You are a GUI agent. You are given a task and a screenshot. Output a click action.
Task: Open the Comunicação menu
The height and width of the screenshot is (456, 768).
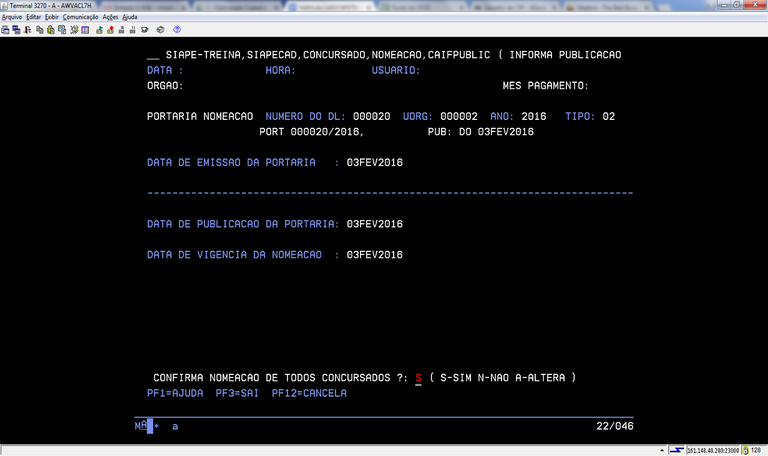(80, 17)
